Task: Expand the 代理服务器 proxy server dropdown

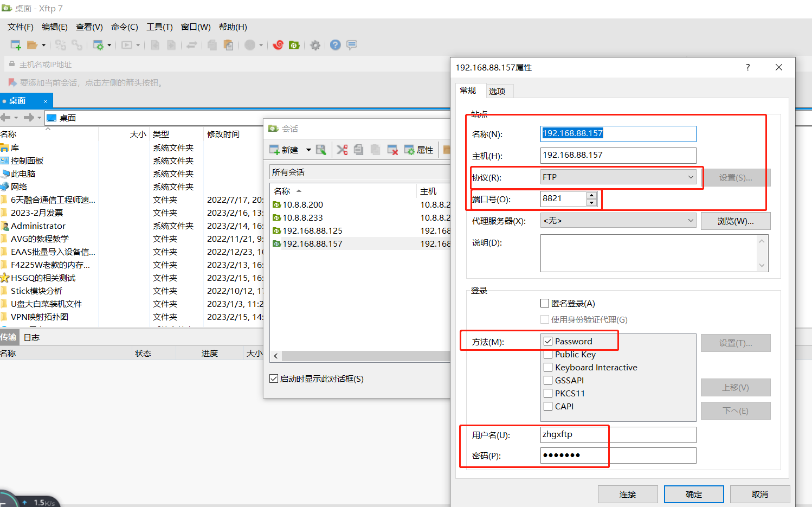Action: [x=618, y=221]
